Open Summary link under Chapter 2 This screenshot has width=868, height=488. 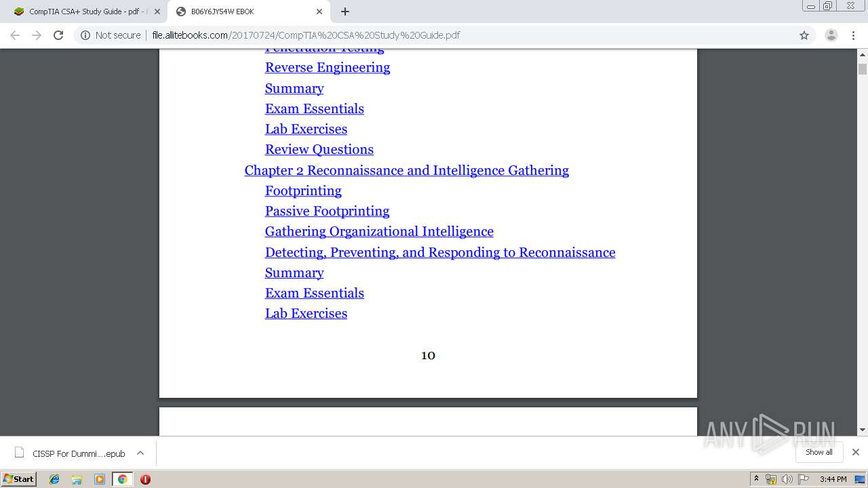coord(294,272)
